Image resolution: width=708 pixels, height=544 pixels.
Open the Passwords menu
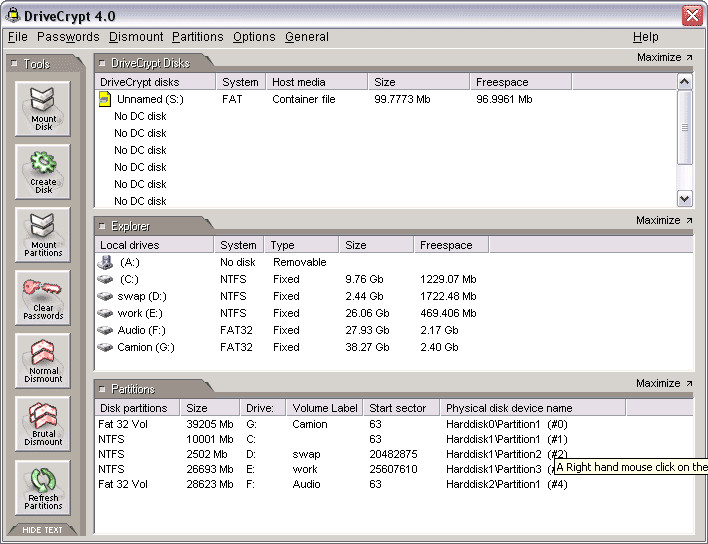(x=68, y=37)
